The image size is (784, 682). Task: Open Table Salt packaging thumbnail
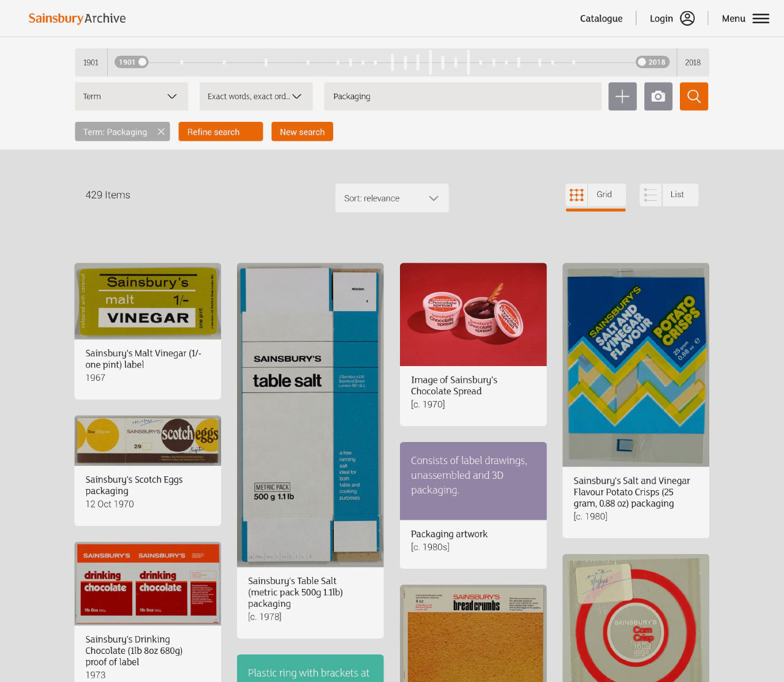pos(311,414)
